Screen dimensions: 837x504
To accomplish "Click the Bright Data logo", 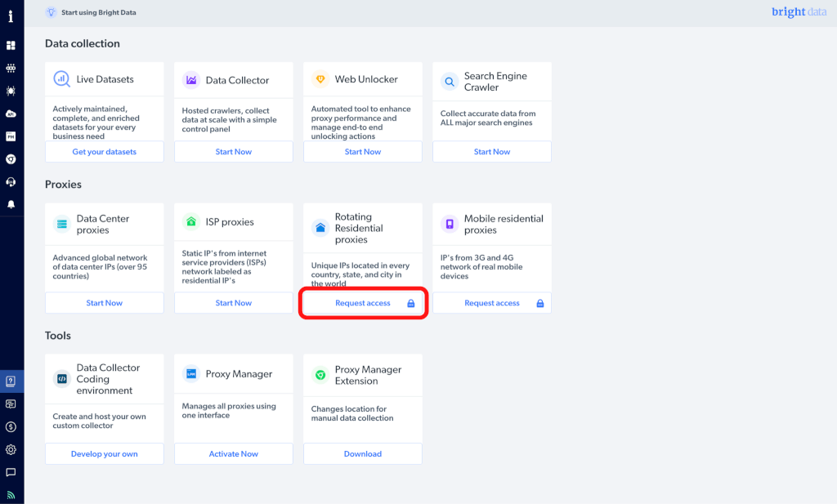I will (x=799, y=12).
